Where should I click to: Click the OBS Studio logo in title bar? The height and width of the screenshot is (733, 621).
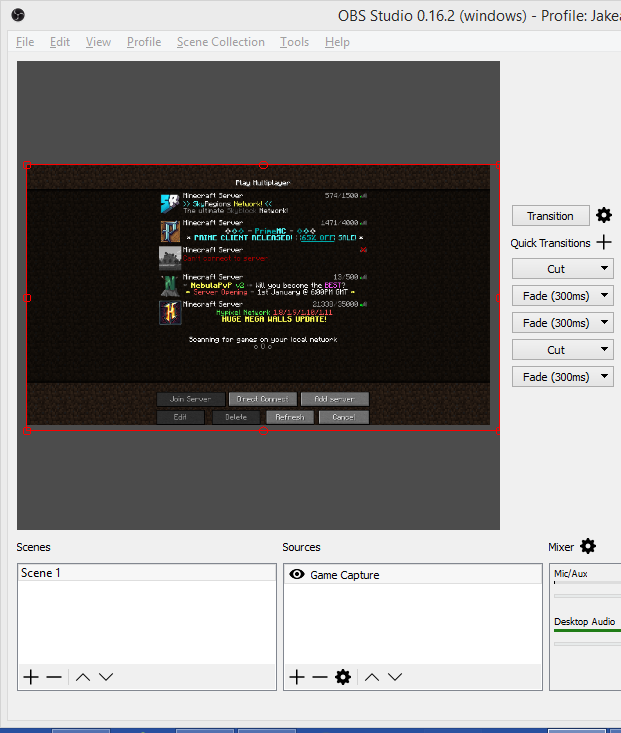tap(18, 15)
